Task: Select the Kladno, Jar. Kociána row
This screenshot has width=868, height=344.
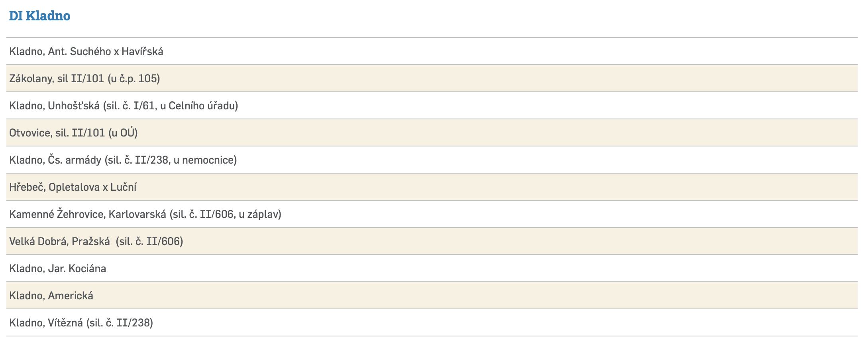Action: 57,269
